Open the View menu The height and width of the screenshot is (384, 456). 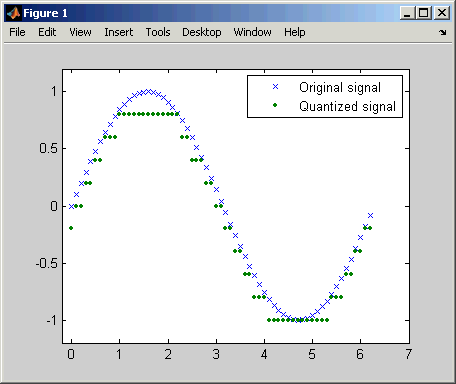[x=80, y=32]
